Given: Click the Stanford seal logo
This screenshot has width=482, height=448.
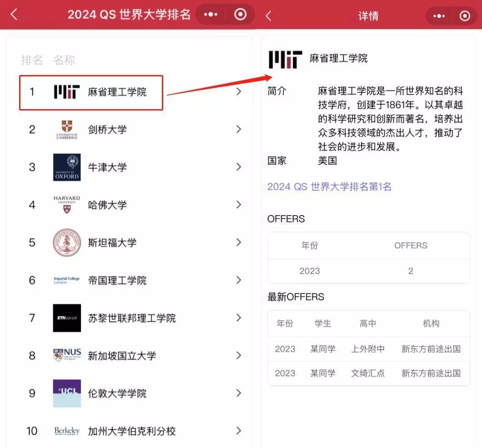Looking at the screenshot, I should [x=67, y=242].
